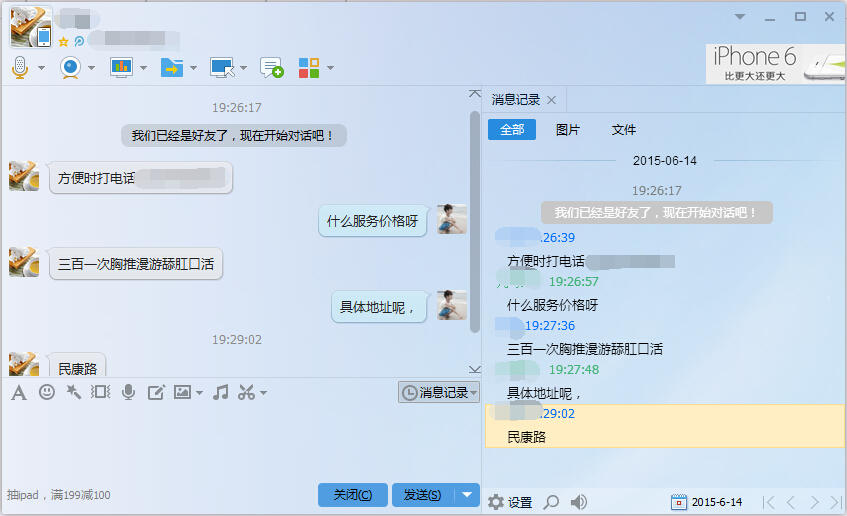This screenshot has width=847, height=516.
Task: Select the 民康路 entry in history
Action: (665, 426)
